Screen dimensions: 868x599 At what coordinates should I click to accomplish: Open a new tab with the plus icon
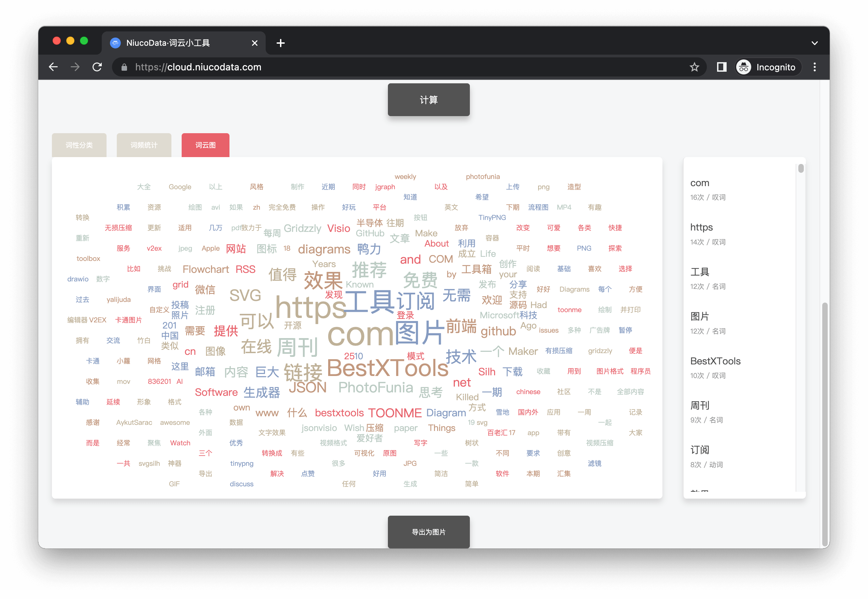(280, 43)
